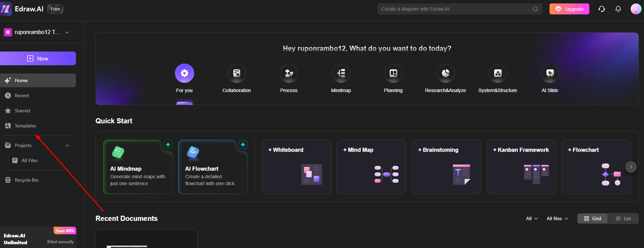Select the Process category icon
The image size is (644, 248).
[x=289, y=73]
